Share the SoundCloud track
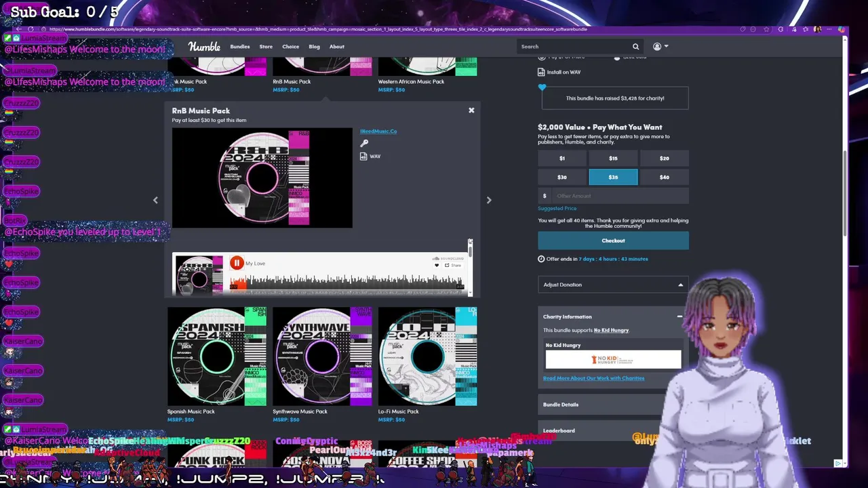This screenshot has height=488, width=868. (453, 265)
